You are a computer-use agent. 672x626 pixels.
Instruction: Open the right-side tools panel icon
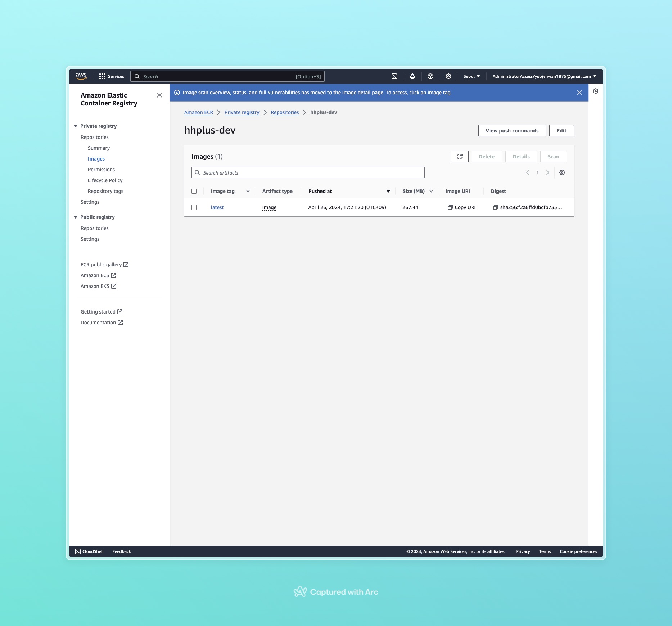(x=596, y=91)
